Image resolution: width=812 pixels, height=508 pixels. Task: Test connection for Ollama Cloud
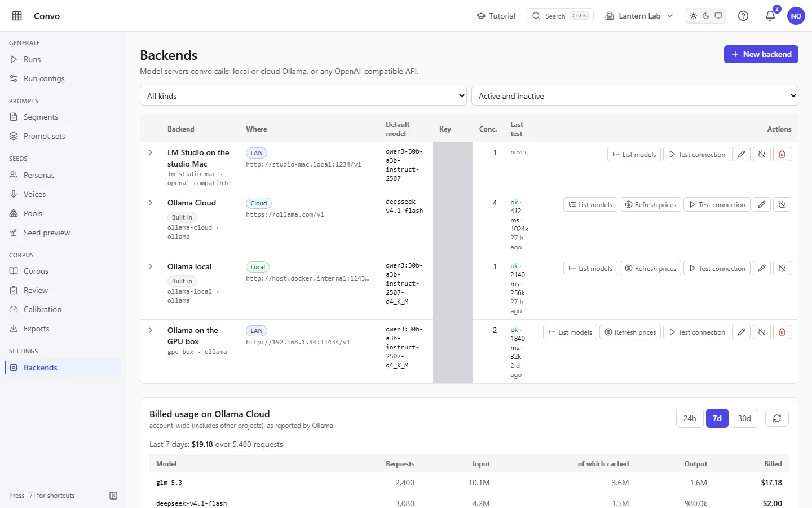click(x=717, y=204)
